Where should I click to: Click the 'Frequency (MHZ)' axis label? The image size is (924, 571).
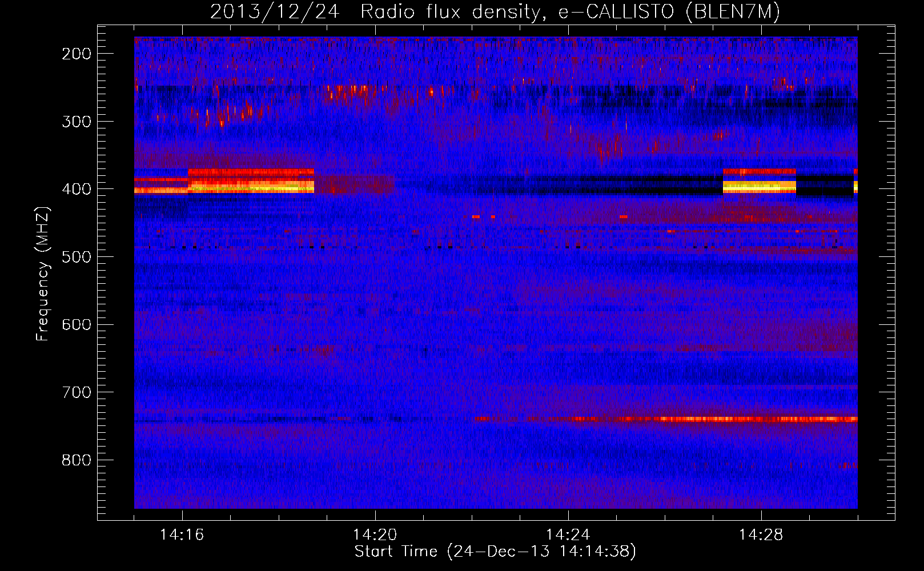(x=43, y=274)
